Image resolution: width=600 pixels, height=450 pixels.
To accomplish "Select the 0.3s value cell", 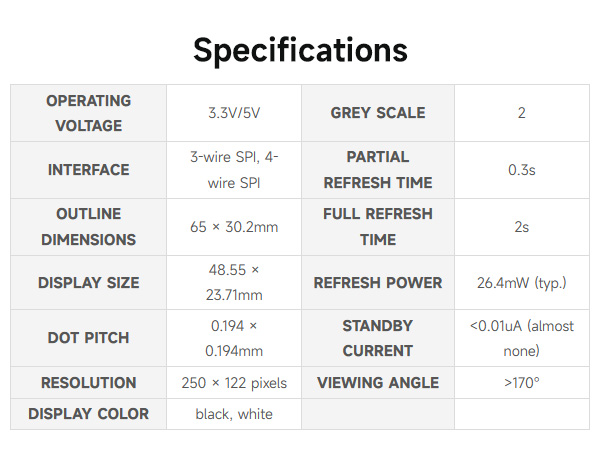I will coord(521,170).
